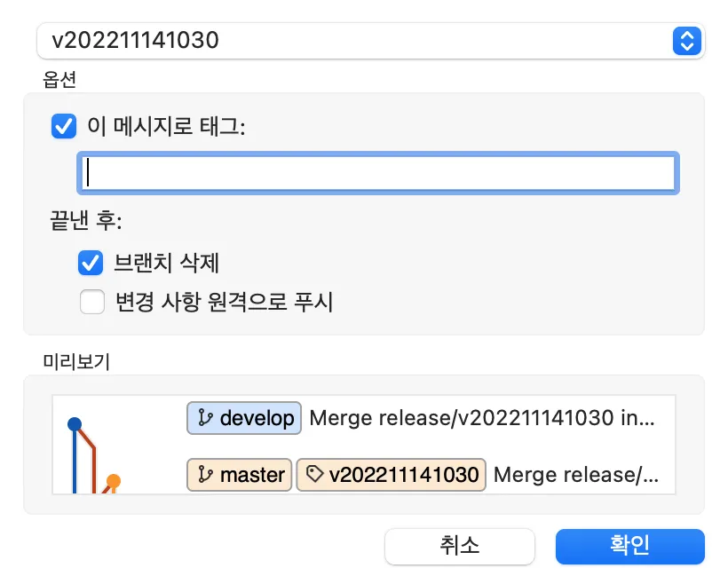Image resolution: width=728 pixels, height=584 pixels.
Task: Click the '옵션' section header
Action: pos(59,80)
